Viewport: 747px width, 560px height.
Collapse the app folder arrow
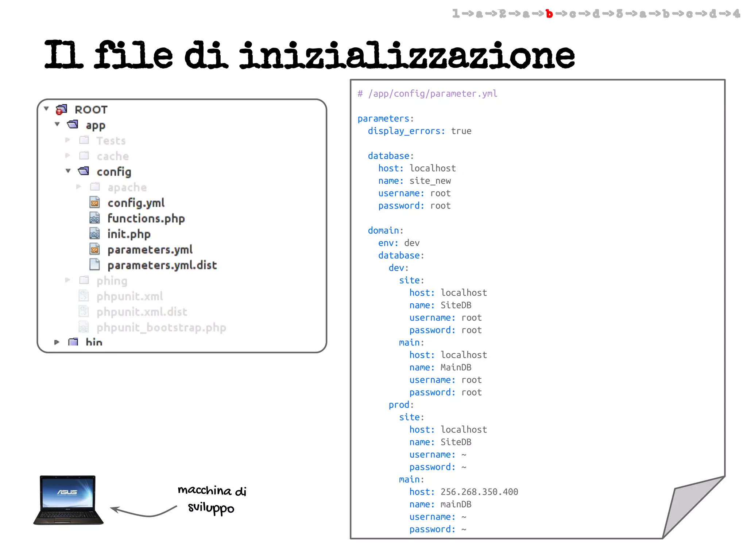(57, 124)
